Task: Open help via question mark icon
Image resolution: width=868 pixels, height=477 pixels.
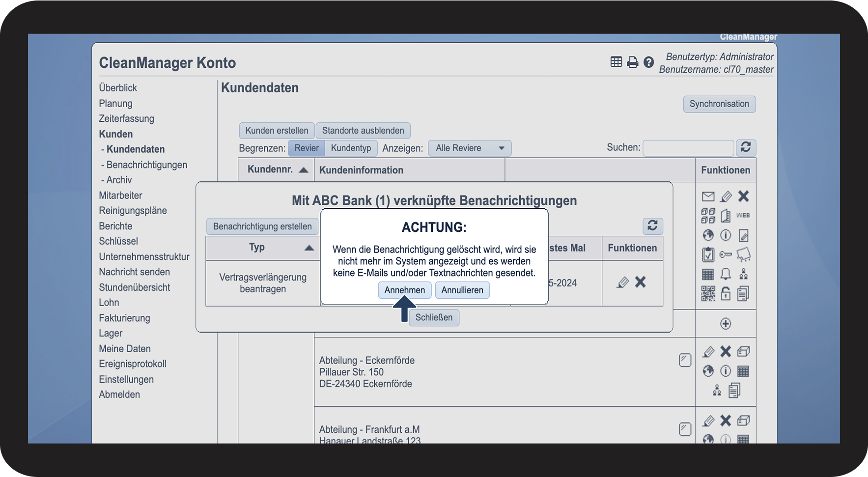Action: tap(648, 62)
